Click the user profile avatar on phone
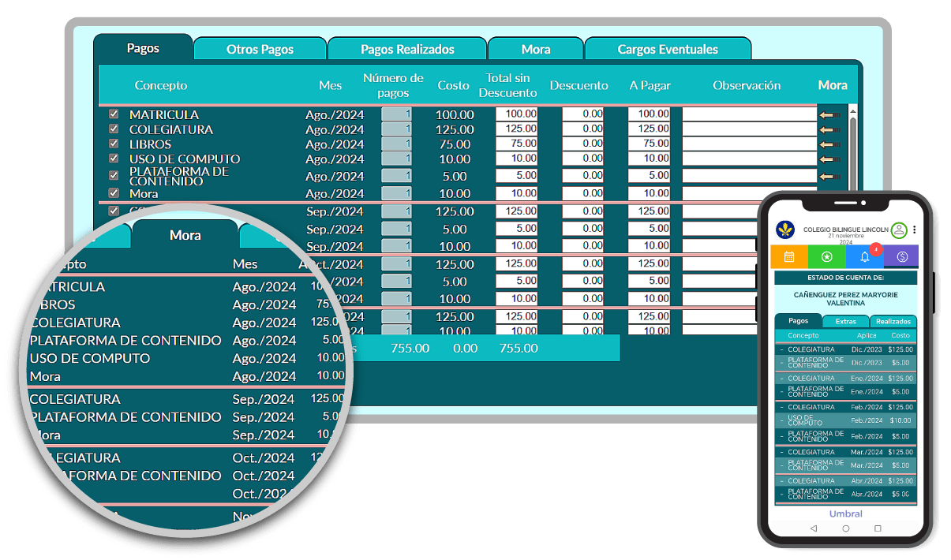Image resolution: width=951 pixels, height=560 pixels. tap(898, 230)
